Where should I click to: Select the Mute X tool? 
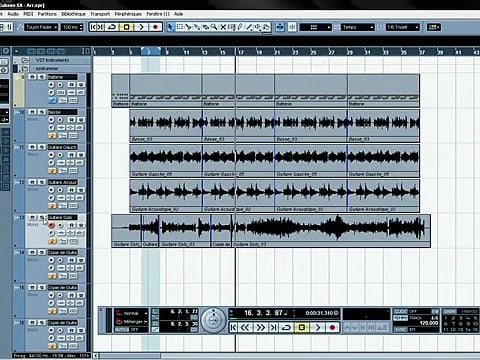[223, 27]
